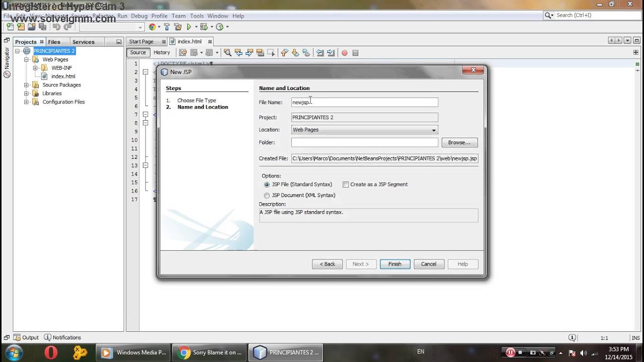
Task: Switch to the History view tab
Action: click(x=162, y=52)
